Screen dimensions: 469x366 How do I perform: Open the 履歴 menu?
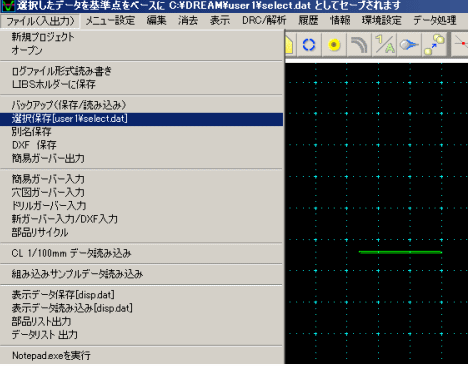tap(308, 21)
